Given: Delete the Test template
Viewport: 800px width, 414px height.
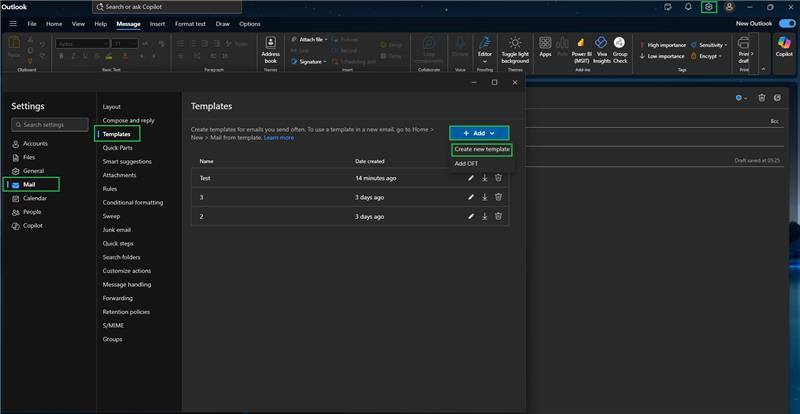Looking at the screenshot, I should [x=498, y=178].
